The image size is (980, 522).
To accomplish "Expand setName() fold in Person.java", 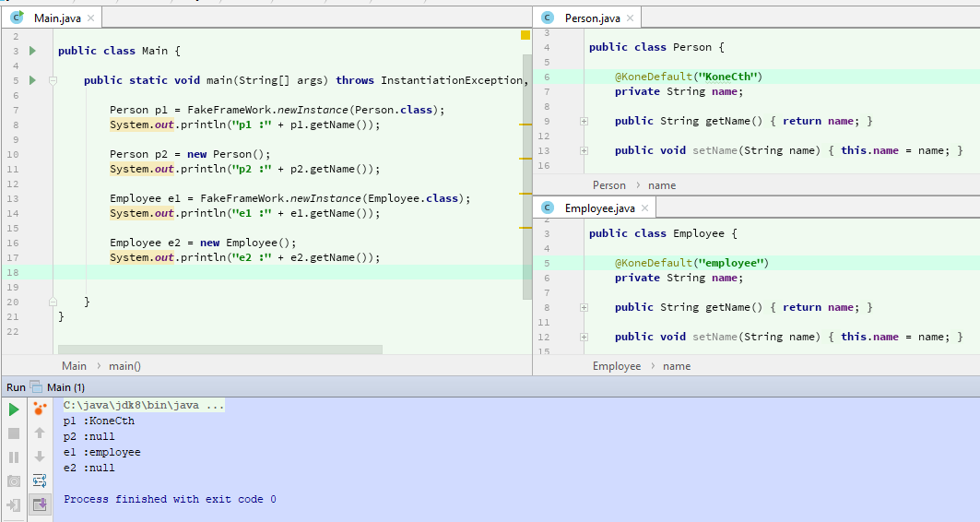I will [584, 150].
